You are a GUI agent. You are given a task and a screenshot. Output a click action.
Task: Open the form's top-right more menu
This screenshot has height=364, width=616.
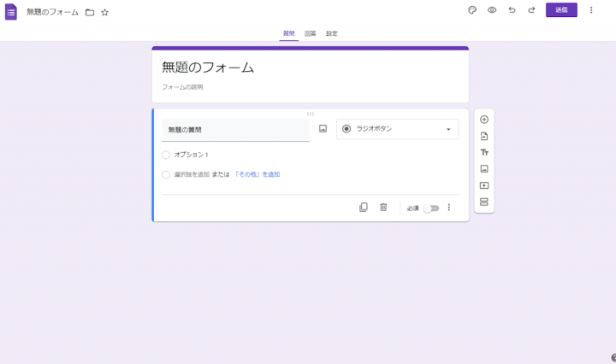[x=590, y=10]
